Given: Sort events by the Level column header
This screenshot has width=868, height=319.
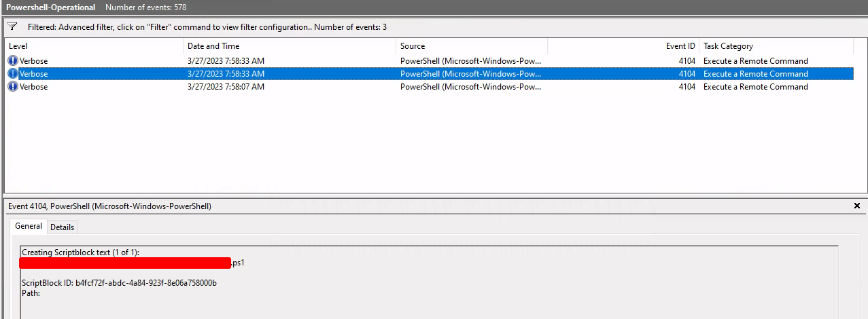Looking at the screenshot, I should click(x=18, y=46).
